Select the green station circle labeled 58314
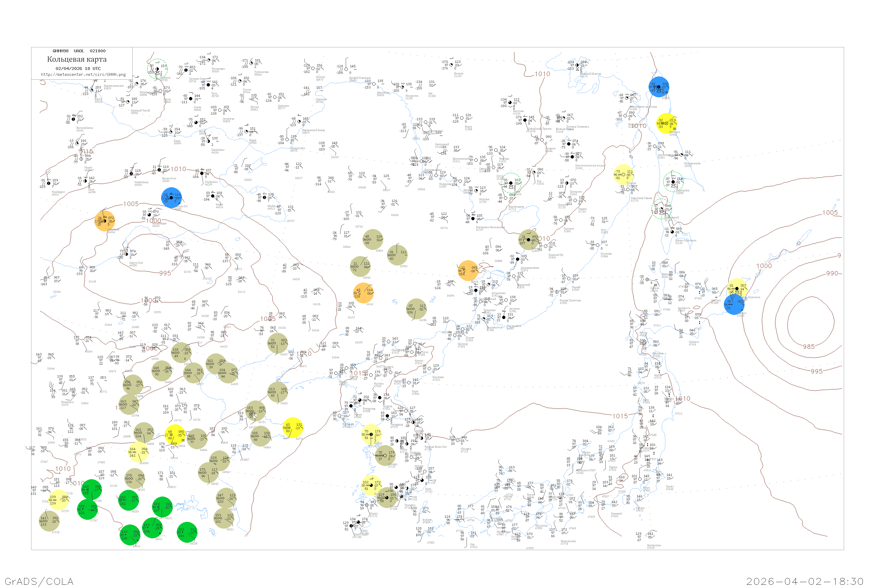Image resolution: width=882 pixels, height=588 pixels. [130, 535]
